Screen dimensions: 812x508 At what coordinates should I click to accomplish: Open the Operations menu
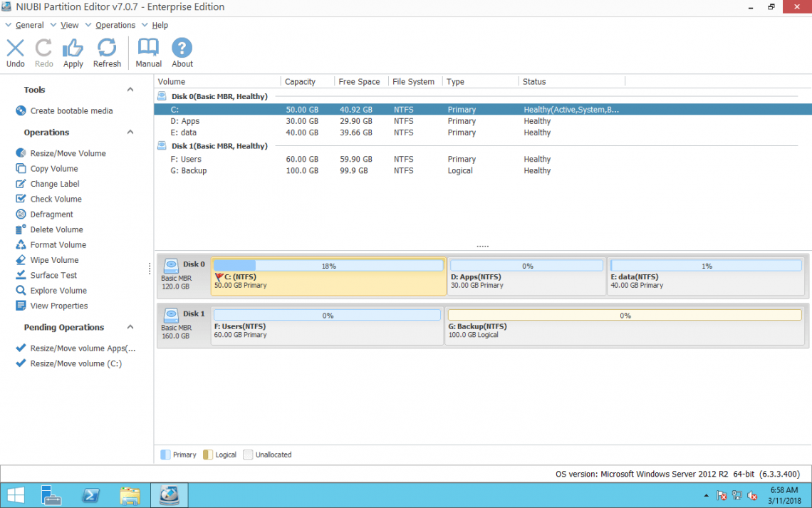tap(115, 25)
